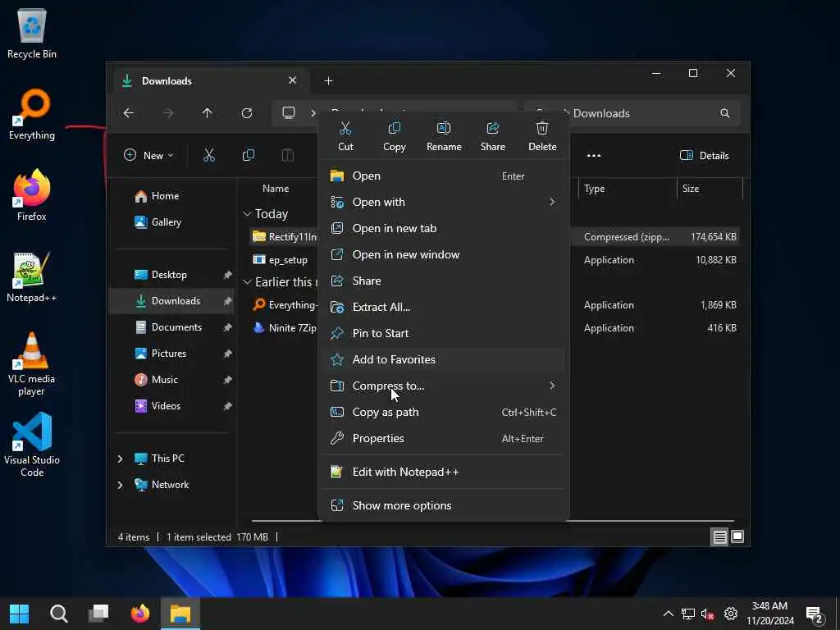840x630 pixels.
Task: Collapse the Earlier this month group
Action: pyautogui.click(x=247, y=282)
